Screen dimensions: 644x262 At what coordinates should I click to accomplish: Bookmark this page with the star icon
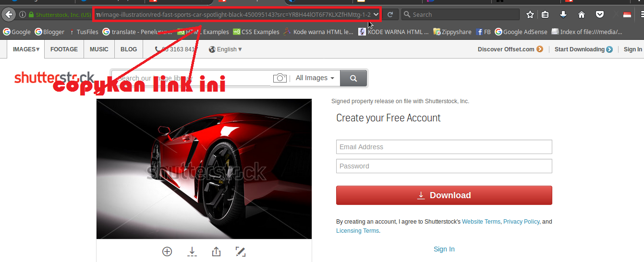point(530,15)
